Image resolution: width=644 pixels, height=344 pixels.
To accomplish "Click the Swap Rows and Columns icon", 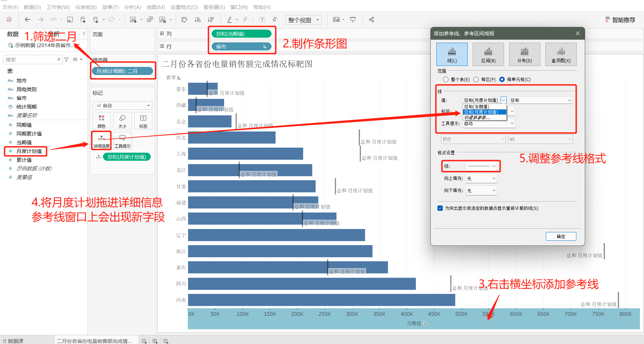I will [184, 20].
